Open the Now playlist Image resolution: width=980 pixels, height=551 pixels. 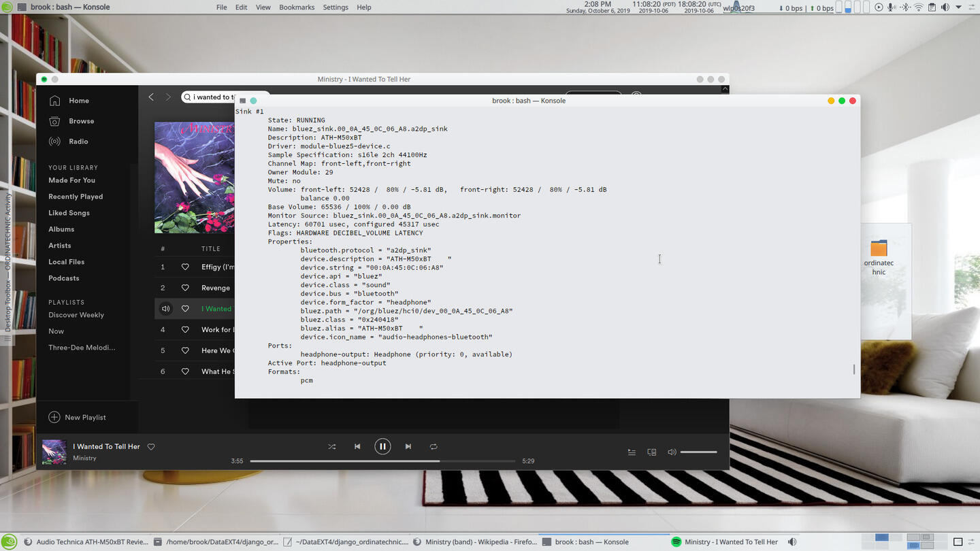[56, 331]
